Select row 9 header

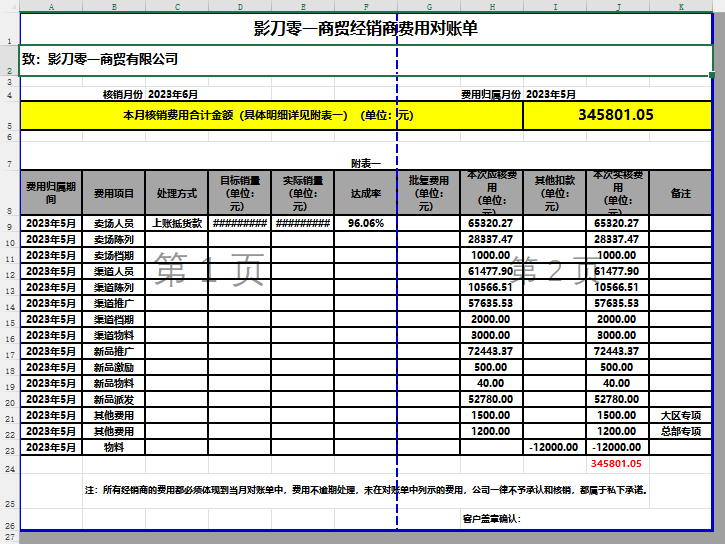[x=10, y=224]
